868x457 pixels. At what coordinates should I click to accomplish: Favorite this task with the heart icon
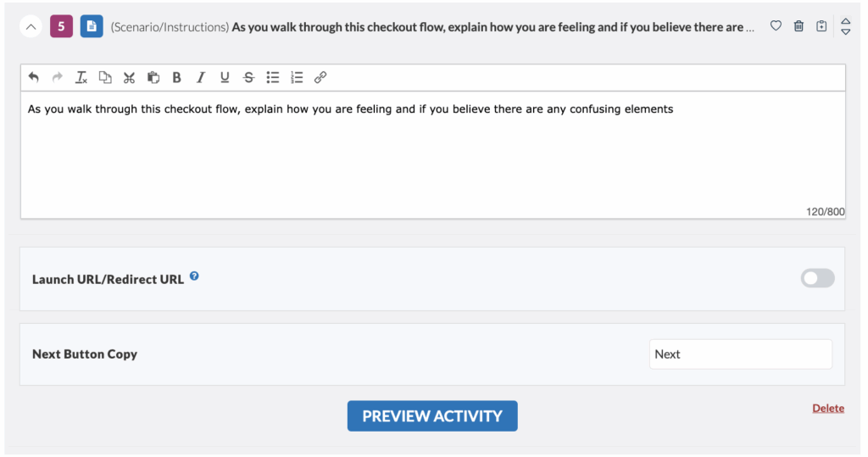point(776,26)
